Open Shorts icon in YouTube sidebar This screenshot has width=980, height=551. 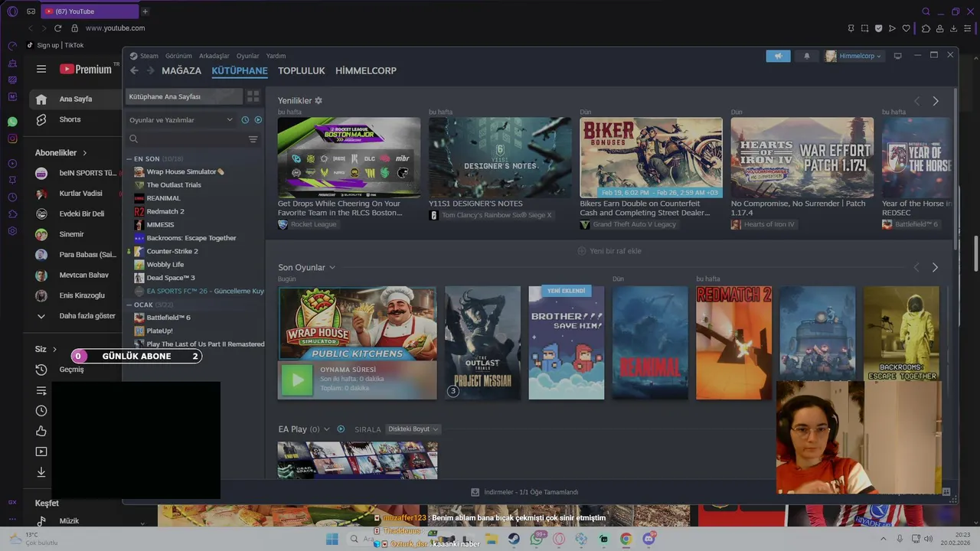[41, 119]
